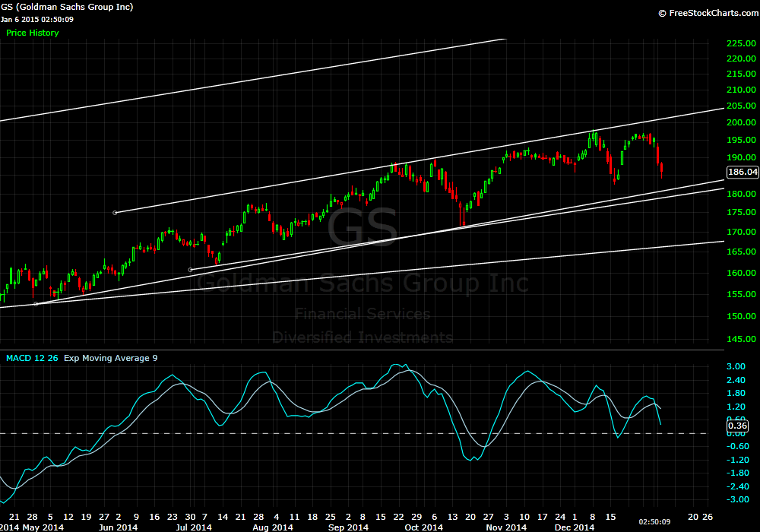
Task: Select the MACD 12 26 indicator label
Action: (x=32, y=358)
